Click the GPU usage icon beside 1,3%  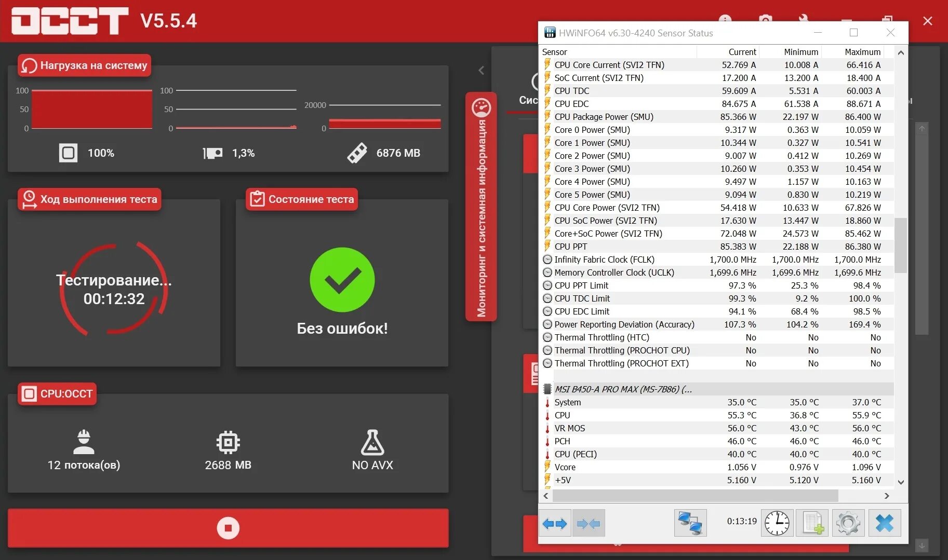(x=212, y=153)
